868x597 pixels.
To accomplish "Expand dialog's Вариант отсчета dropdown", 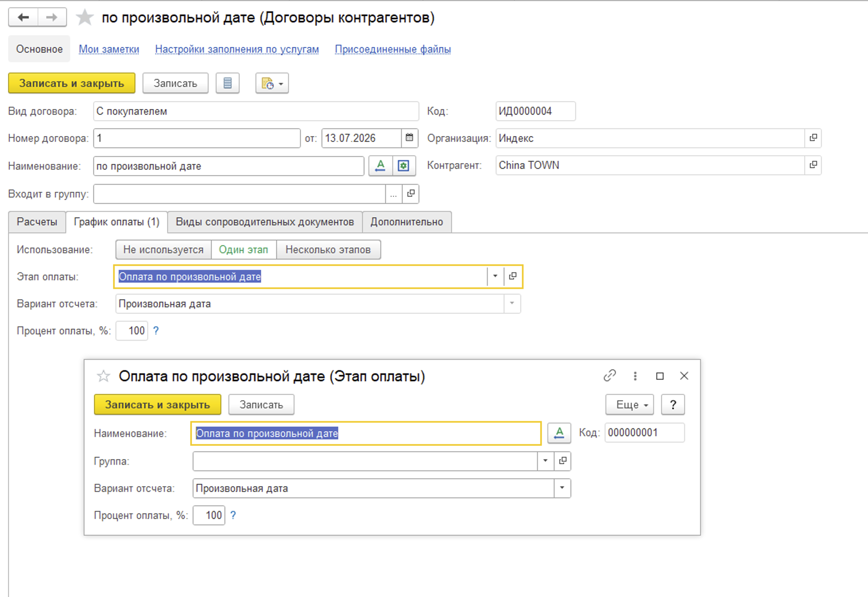I will point(562,488).
